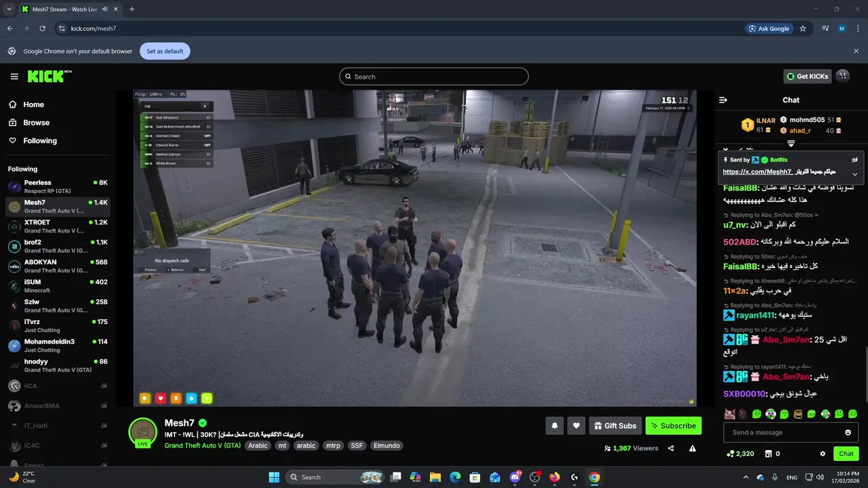Click the live stream video player
Screen dimensions: 868x488
415,248
